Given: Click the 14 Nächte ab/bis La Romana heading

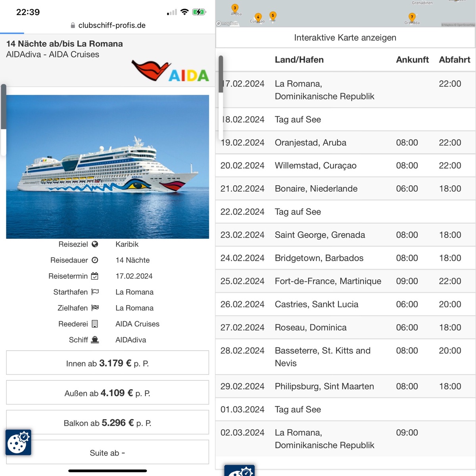Looking at the screenshot, I should 65,44.
